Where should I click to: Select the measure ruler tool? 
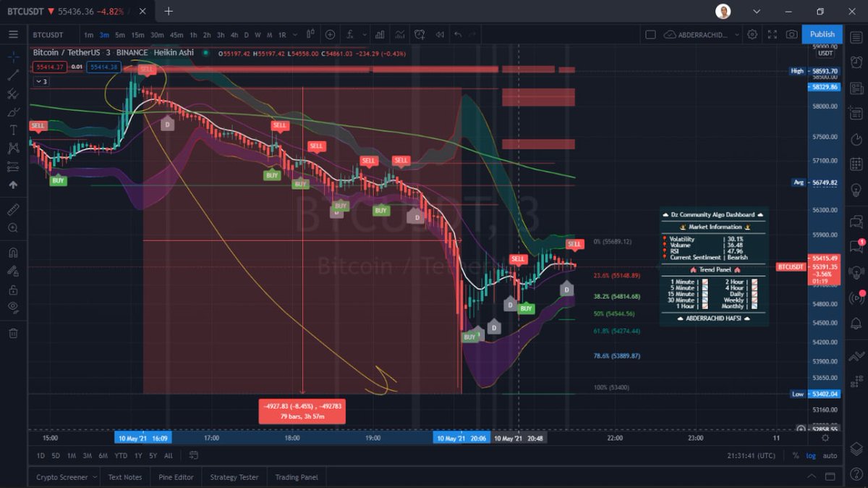click(x=13, y=209)
